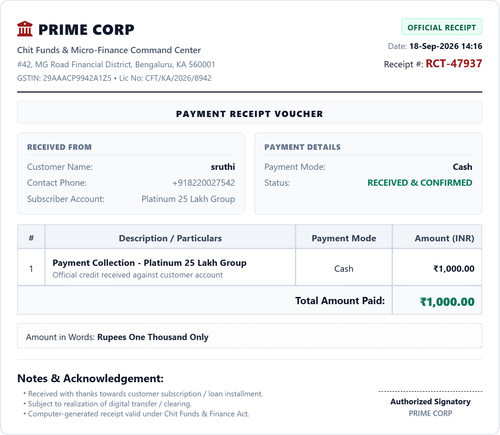Click the PRIME CORP company title
This screenshot has height=435, width=500.
click(x=86, y=30)
